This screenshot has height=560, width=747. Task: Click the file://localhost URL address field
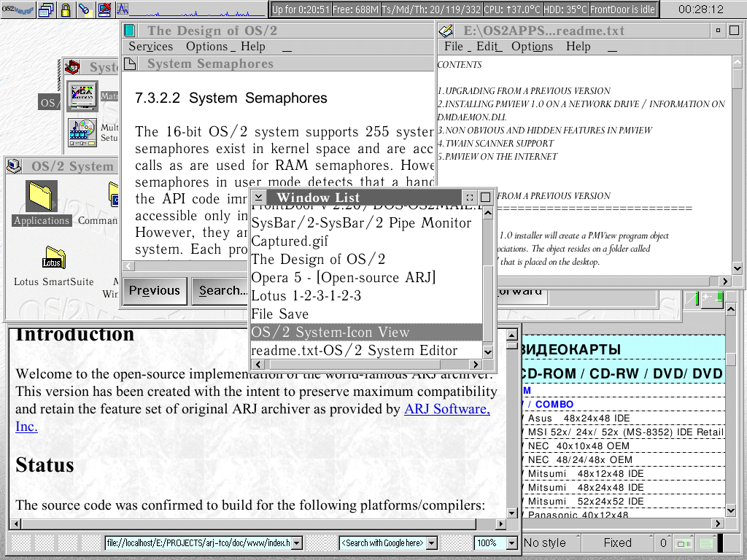coord(198,542)
